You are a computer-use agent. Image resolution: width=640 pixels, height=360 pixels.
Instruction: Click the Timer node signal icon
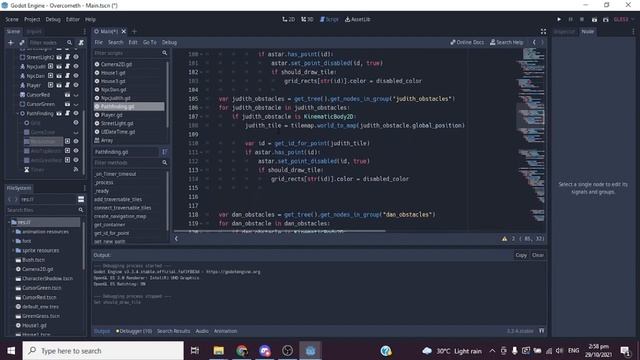(76, 169)
